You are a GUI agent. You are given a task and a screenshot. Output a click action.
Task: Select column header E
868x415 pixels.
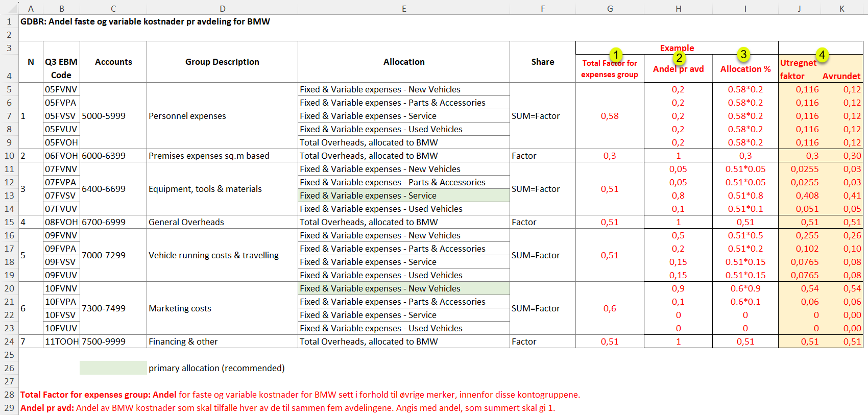[404, 8]
